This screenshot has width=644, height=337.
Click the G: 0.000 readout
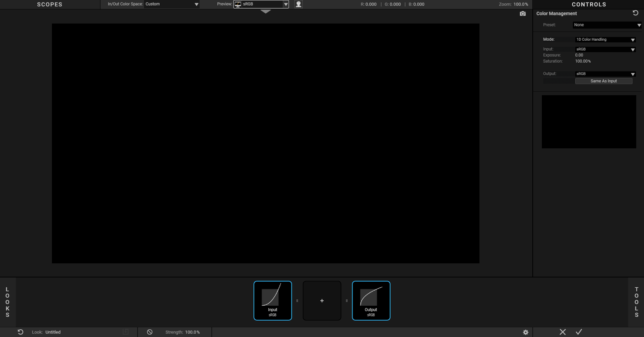[392, 4]
